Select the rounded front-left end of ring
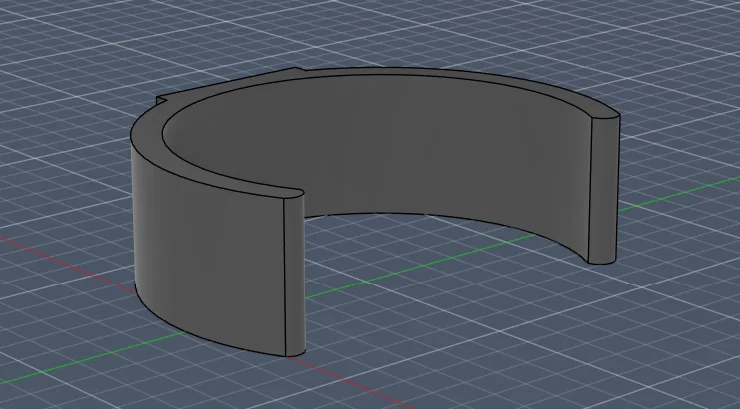740x409 pixels. 295,276
